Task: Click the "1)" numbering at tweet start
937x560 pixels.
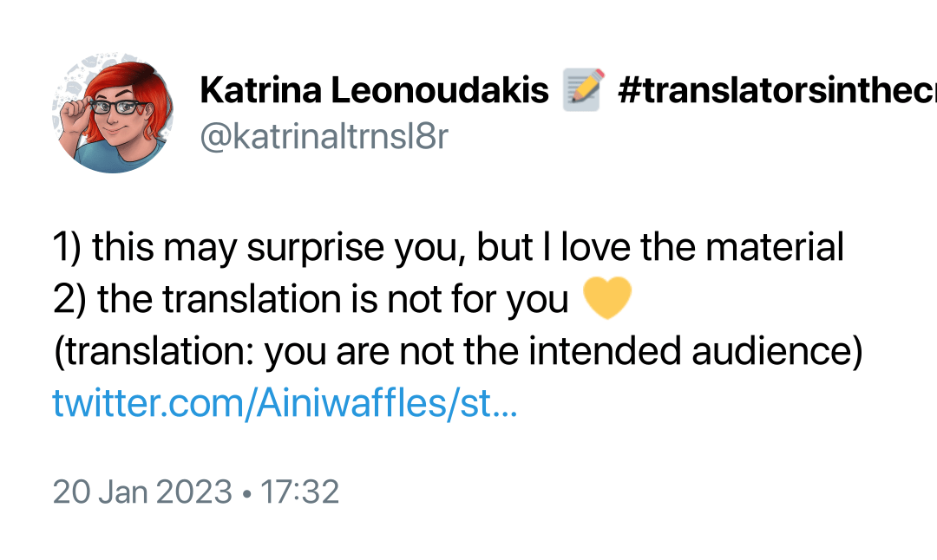Action: point(66,248)
